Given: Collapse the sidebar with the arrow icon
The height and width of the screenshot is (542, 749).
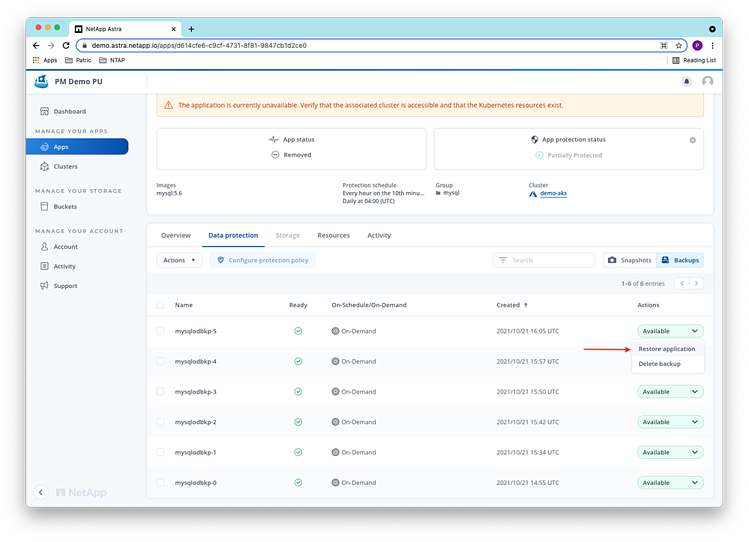Looking at the screenshot, I should (x=41, y=492).
